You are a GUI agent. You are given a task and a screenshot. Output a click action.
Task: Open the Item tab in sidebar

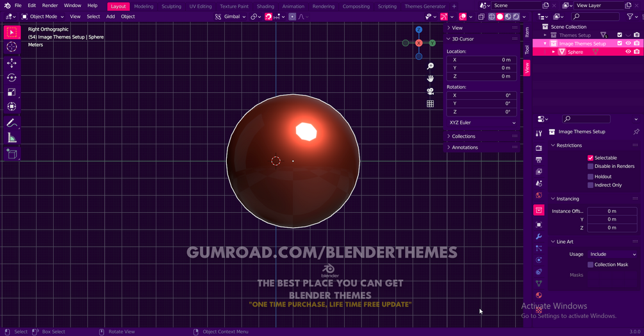[527, 32]
